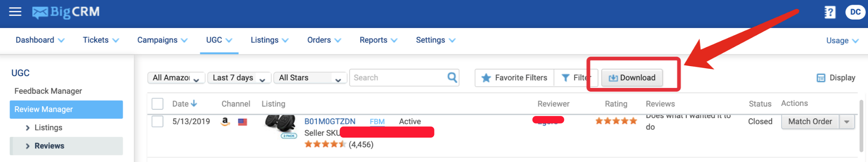The height and width of the screenshot is (162, 868).
Task: Tick the select-all header checkbox
Action: pyautogui.click(x=157, y=104)
